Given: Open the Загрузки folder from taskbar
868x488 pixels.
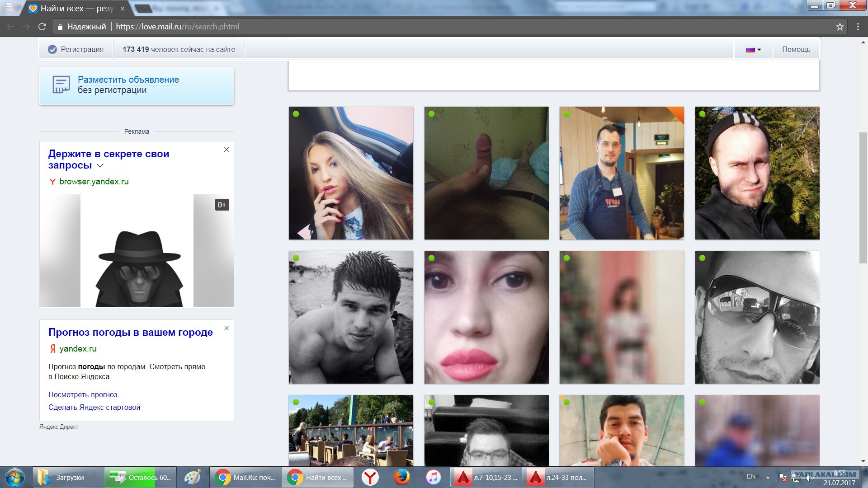Looking at the screenshot, I should [x=68, y=477].
